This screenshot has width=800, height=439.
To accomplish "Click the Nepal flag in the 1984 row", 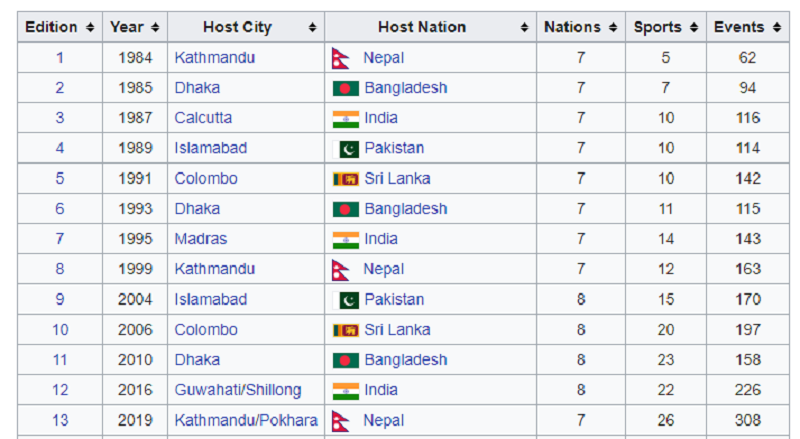I will (340, 58).
